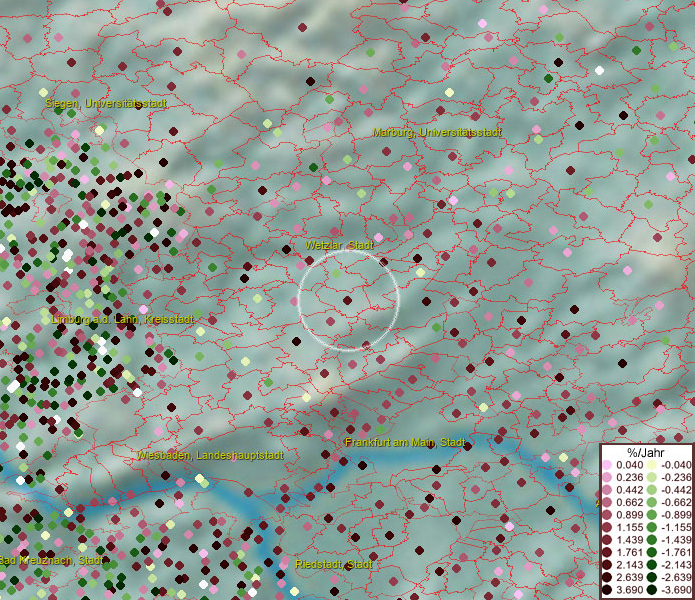Viewport: 695px width, 600px height.
Task: Click the 0.442 pink legend swatch
Action: (608, 490)
